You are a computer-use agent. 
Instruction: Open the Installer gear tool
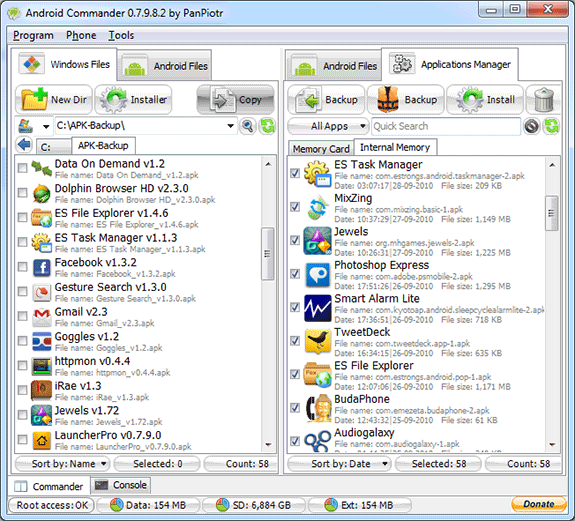pyautogui.click(x=133, y=99)
